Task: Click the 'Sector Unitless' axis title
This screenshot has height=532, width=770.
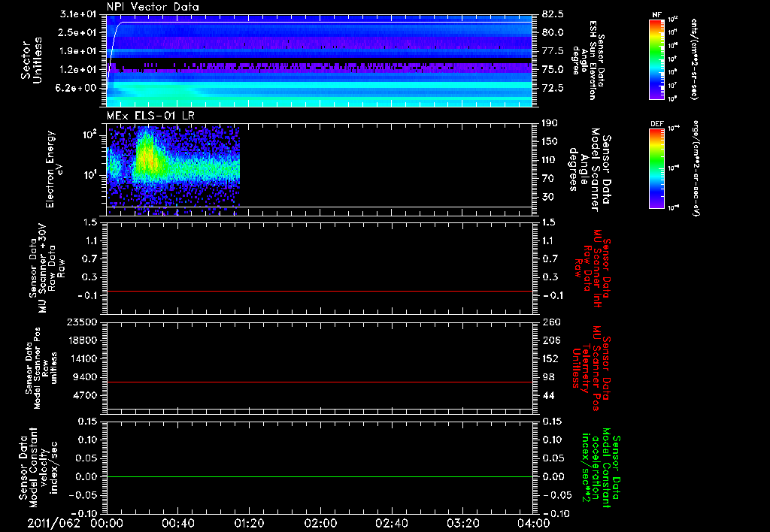Action: click(x=32, y=60)
